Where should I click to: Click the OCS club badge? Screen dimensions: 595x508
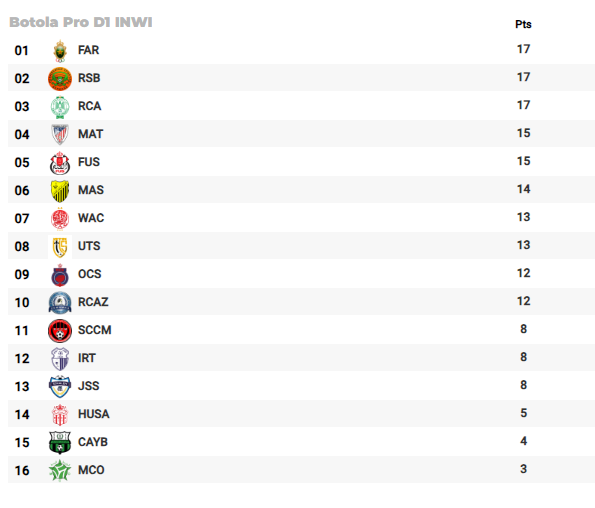60,275
